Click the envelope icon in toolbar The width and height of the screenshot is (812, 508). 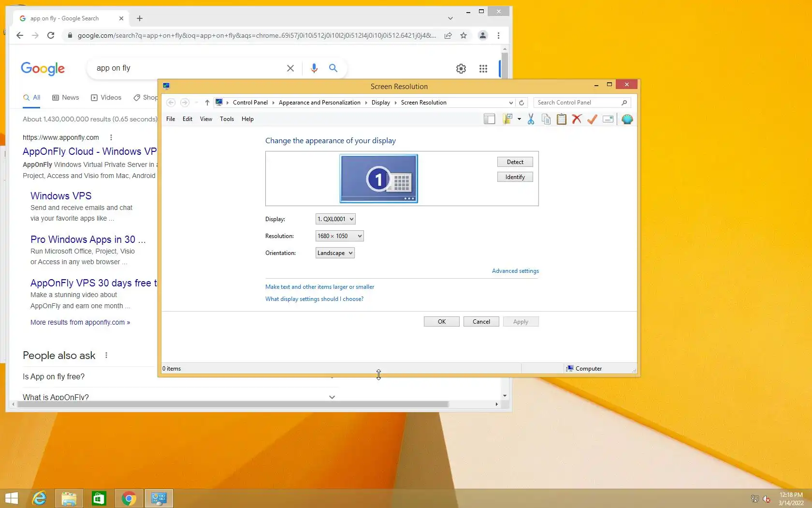[x=608, y=119]
